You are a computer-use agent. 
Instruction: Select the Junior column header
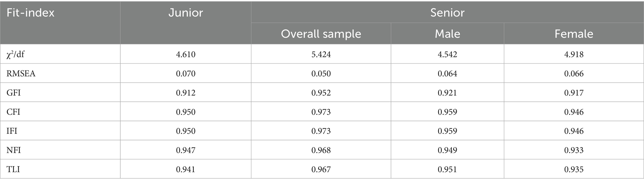(186, 13)
